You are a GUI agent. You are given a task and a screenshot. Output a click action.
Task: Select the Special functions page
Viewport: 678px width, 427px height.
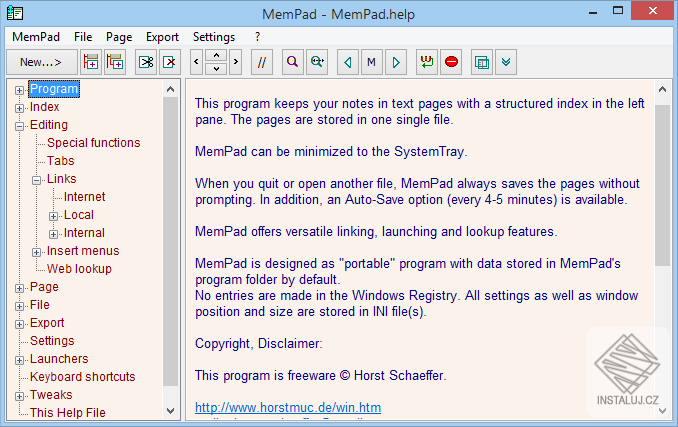coord(93,143)
